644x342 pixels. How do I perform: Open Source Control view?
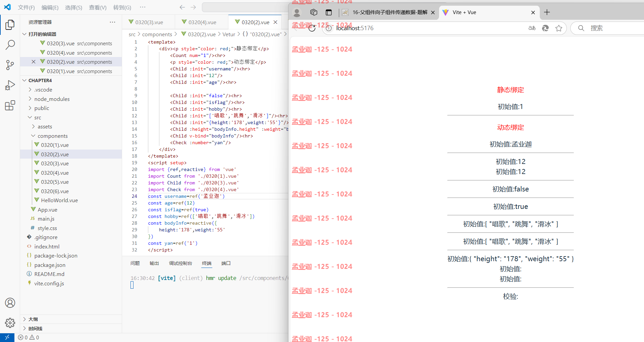coord(10,65)
